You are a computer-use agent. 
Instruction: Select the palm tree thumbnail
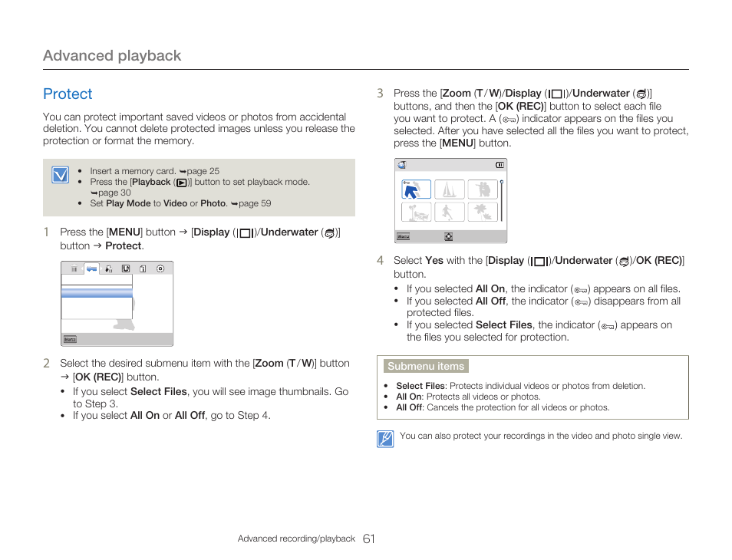point(483,212)
